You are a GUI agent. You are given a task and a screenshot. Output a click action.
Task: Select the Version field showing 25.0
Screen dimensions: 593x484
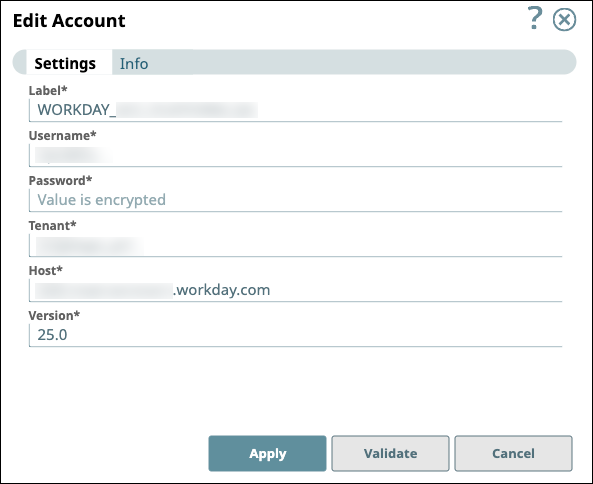(295, 335)
